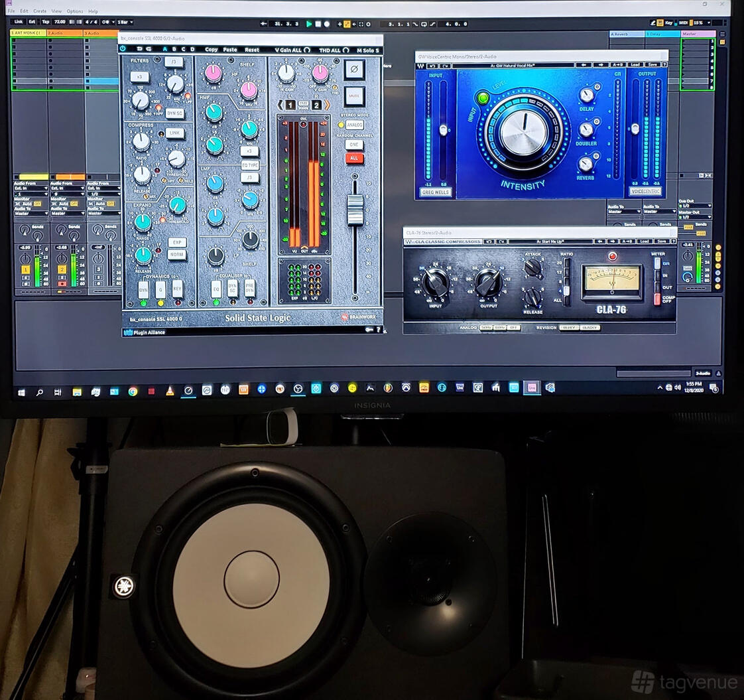Toggle DYN SC button in SSL filters section
Viewport: 744px width, 700px height.
pos(174,113)
